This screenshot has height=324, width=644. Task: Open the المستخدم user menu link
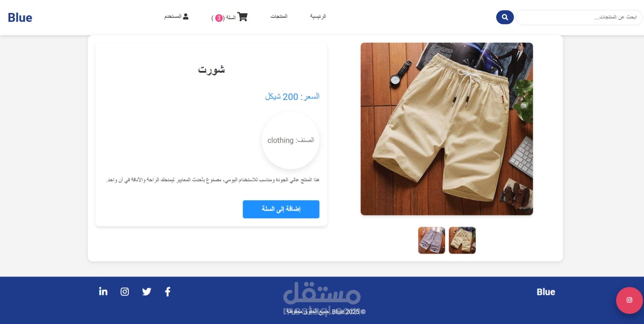point(176,17)
